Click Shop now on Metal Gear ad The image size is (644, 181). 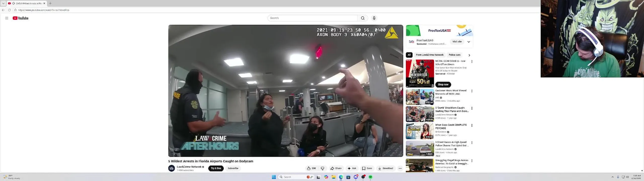pos(443,84)
